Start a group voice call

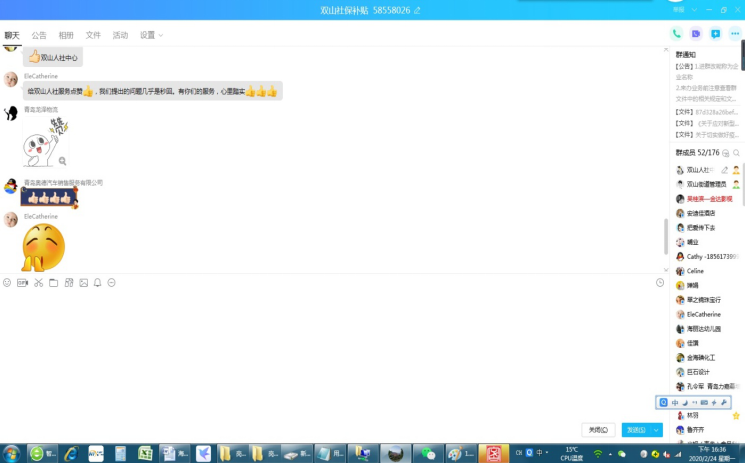tap(677, 34)
